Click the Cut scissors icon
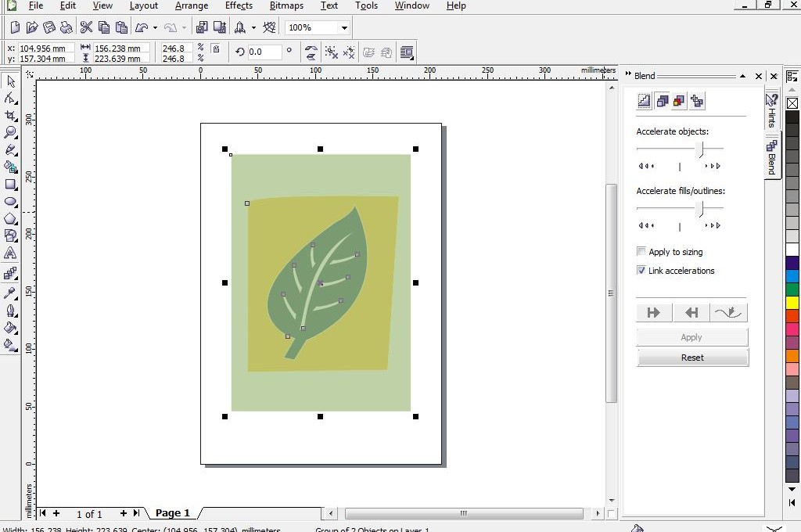Screen dimensions: 801x532 click(x=86, y=27)
